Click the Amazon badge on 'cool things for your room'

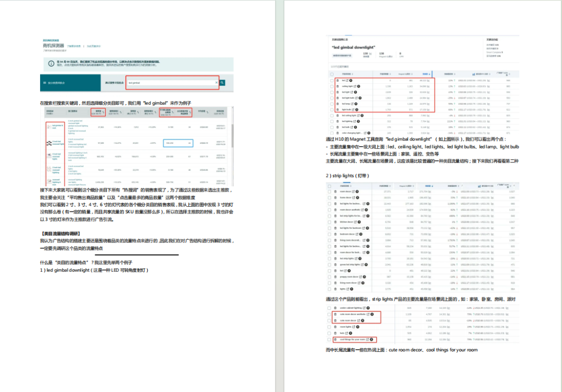pyautogui.click(x=372, y=339)
